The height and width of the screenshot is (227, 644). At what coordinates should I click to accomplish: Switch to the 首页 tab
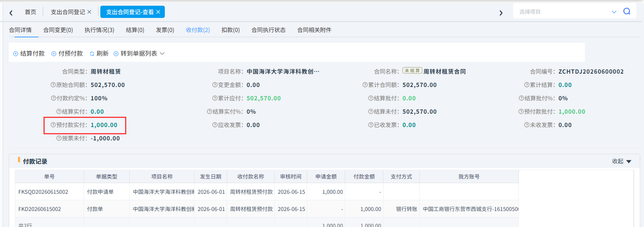click(31, 12)
